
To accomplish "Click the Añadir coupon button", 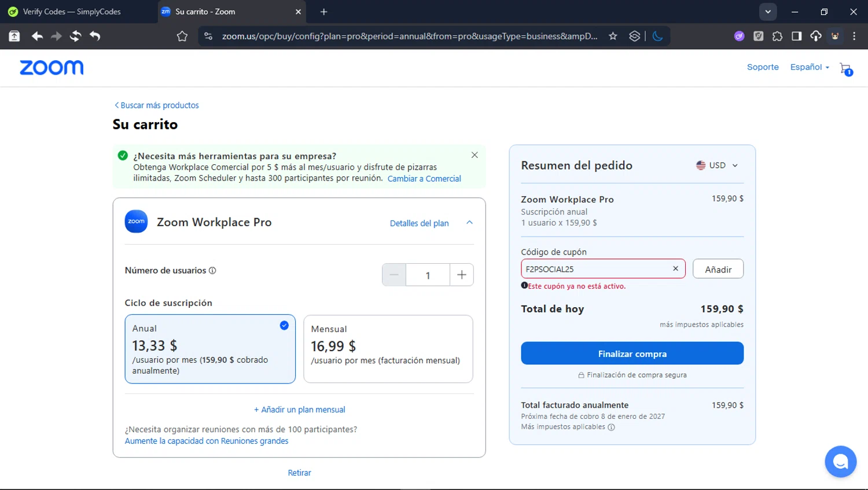I will 718,269.
